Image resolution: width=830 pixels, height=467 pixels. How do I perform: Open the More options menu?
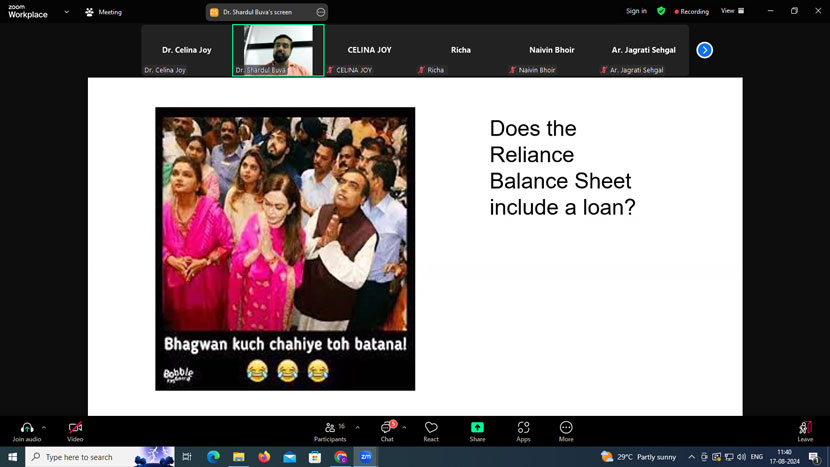(566, 428)
